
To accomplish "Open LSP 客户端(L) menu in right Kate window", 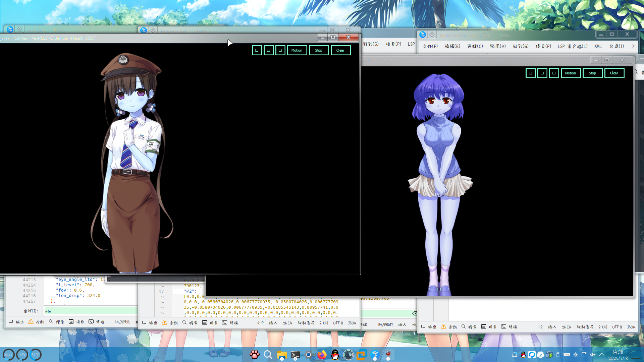I will tap(573, 46).
